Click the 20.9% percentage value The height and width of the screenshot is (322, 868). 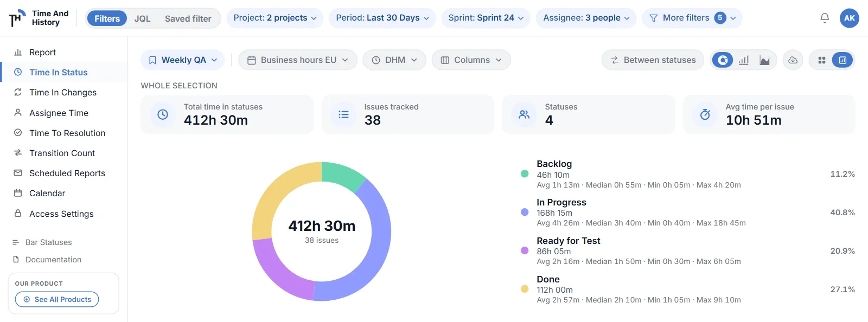(x=843, y=251)
